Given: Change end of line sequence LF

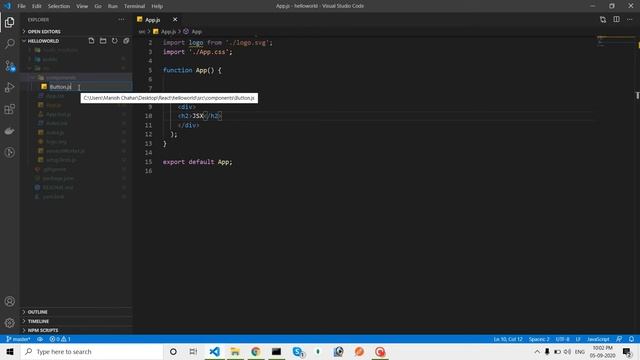Looking at the screenshot, I should [578, 339].
